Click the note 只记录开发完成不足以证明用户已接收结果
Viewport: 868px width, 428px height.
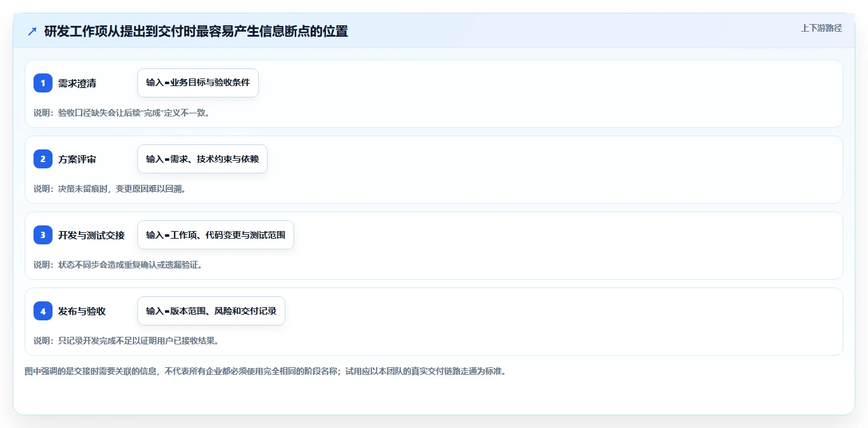127,341
